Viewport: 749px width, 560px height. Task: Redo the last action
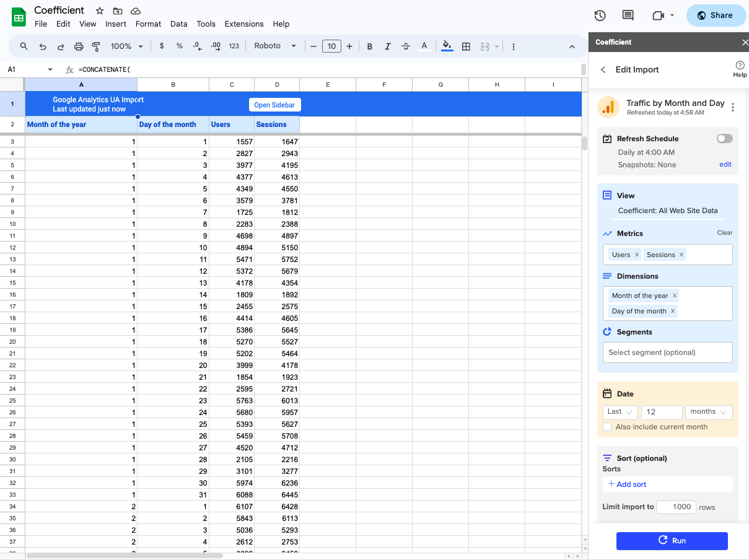61,46
